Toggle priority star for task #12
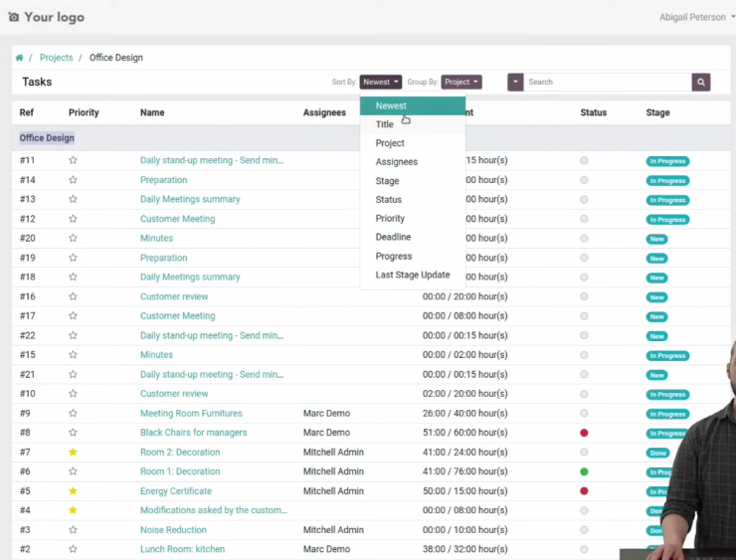 [73, 219]
